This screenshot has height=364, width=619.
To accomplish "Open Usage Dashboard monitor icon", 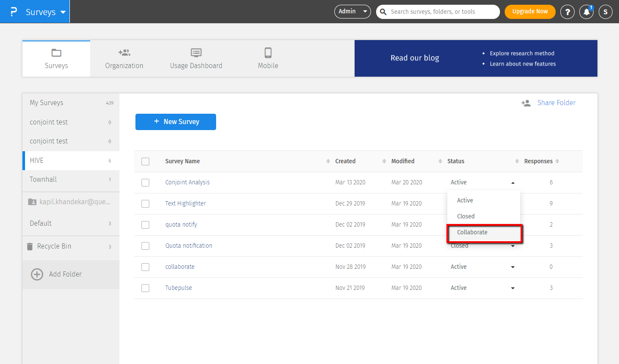I will pyautogui.click(x=196, y=53).
